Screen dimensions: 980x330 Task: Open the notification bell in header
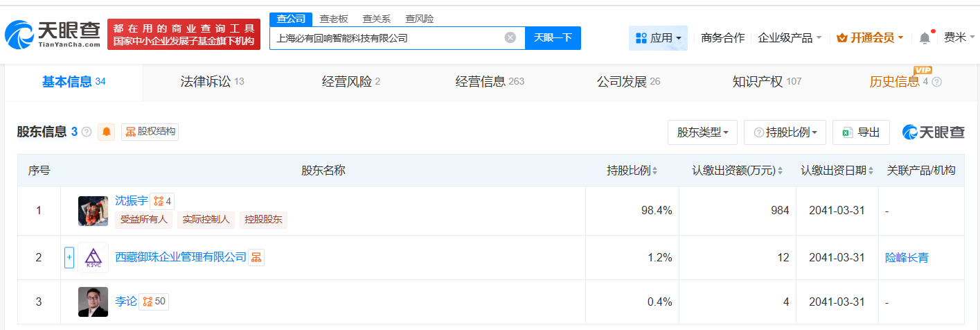[925, 38]
